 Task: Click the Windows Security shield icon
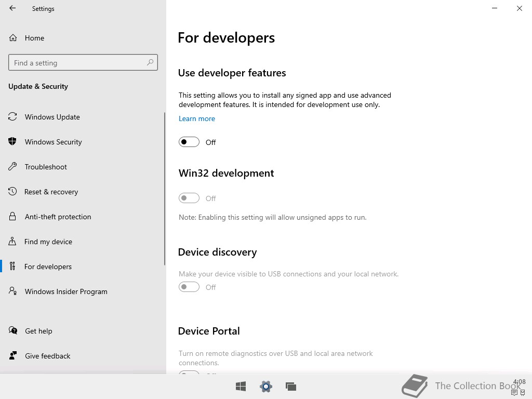(x=12, y=141)
